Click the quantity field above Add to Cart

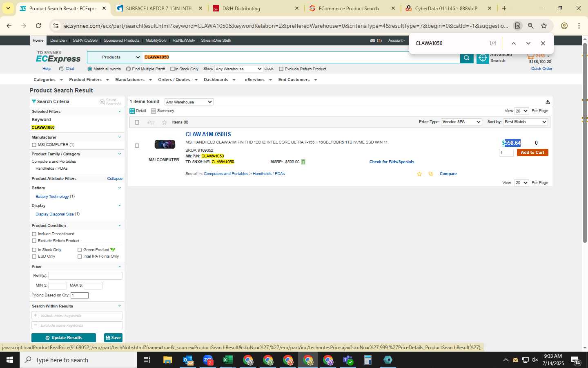point(506,153)
